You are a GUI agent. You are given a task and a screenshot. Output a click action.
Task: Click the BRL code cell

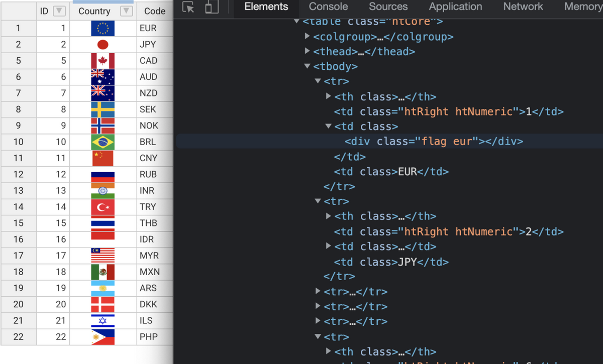click(154, 142)
